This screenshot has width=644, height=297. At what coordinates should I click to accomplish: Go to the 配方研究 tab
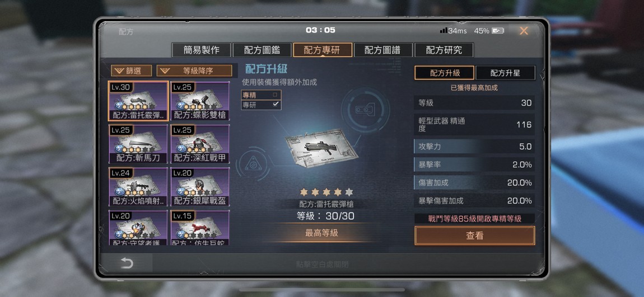(444, 50)
